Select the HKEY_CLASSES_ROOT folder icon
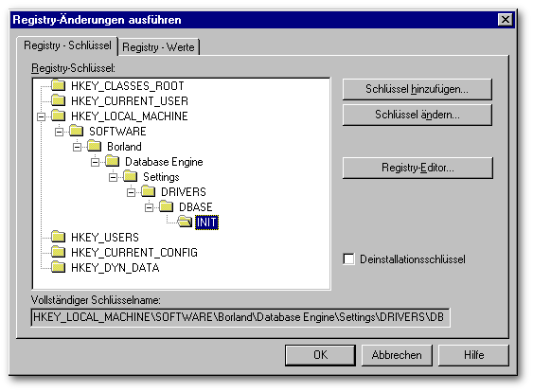The height and width of the screenshot is (392, 533). (x=58, y=85)
